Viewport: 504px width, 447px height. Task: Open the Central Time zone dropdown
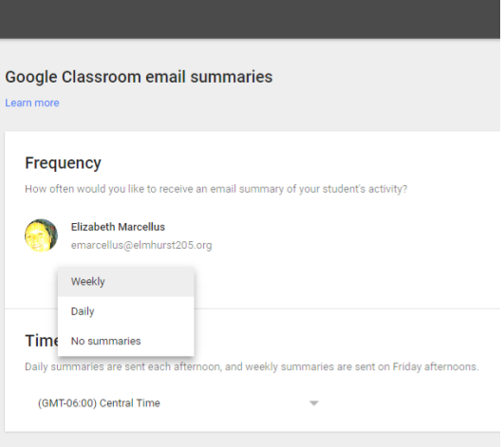(178, 403)
